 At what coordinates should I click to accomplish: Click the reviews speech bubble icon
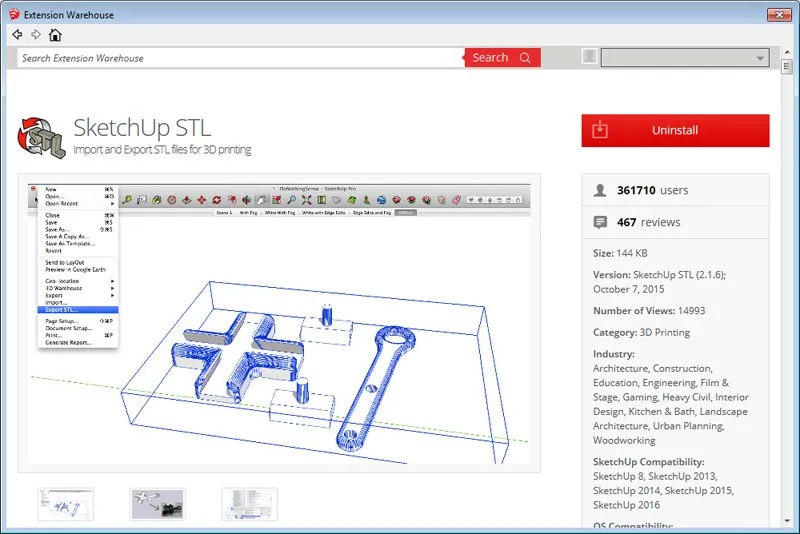(600, 222)
